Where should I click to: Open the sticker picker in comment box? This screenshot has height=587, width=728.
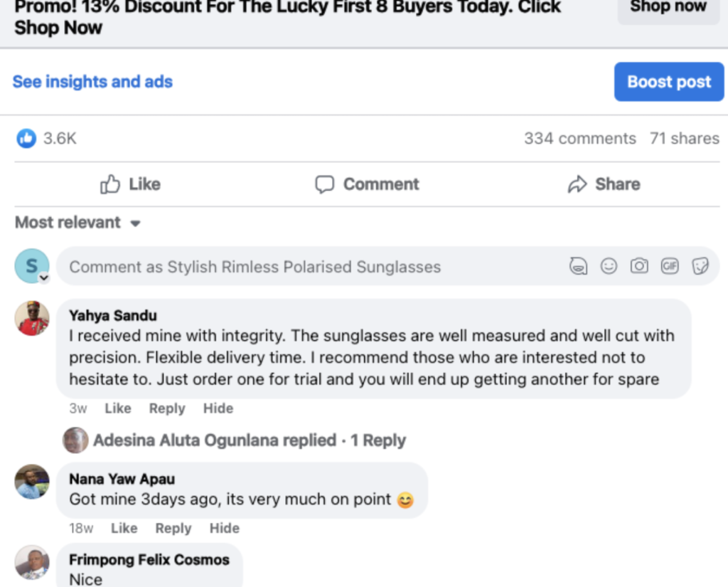[700, 266]
